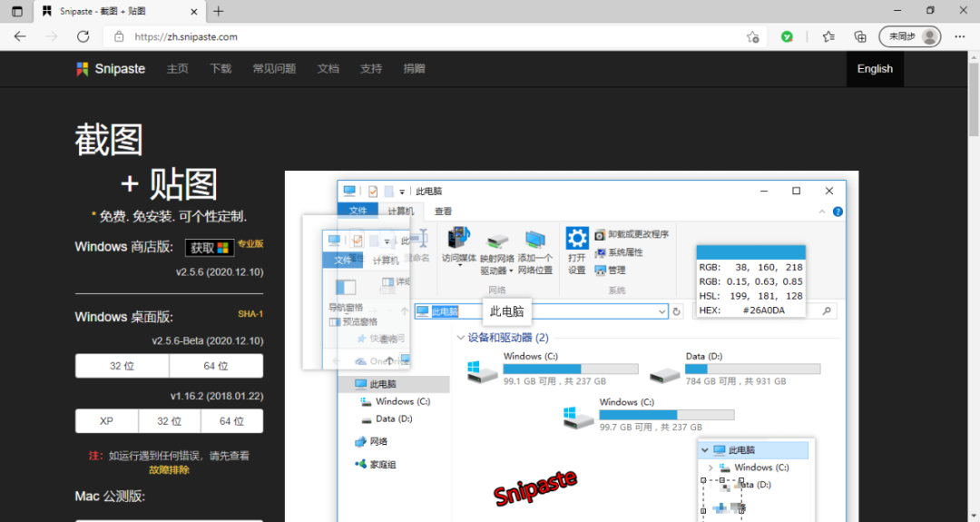Click the site lock icon
Image resolution: width=980 pixels, height=522 pixels.
click(119, 37)
